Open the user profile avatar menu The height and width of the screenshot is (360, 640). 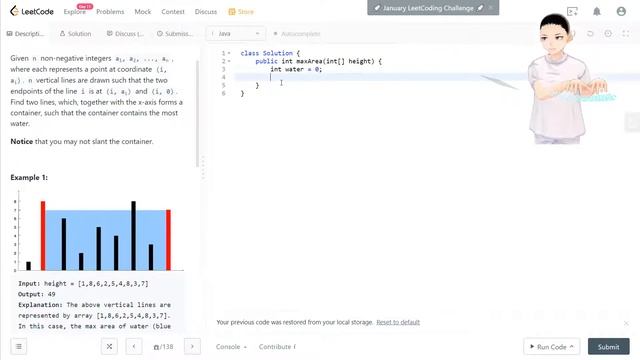point(621,11)
